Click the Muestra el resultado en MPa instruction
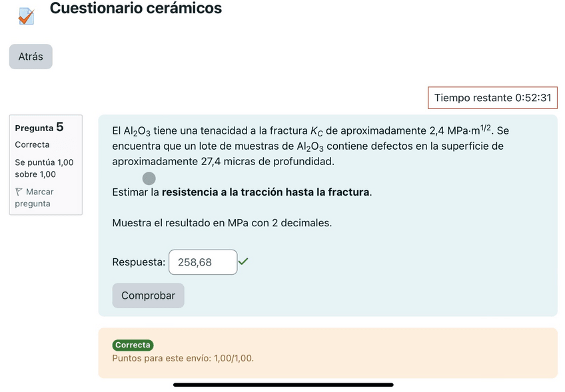Image resolution: width=565 pixels, height=392 pixels. [222, 223]
